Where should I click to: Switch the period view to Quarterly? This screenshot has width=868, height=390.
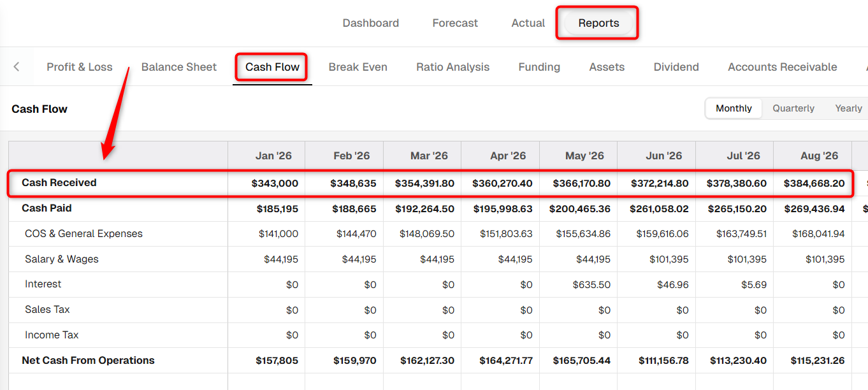[793, 108]
